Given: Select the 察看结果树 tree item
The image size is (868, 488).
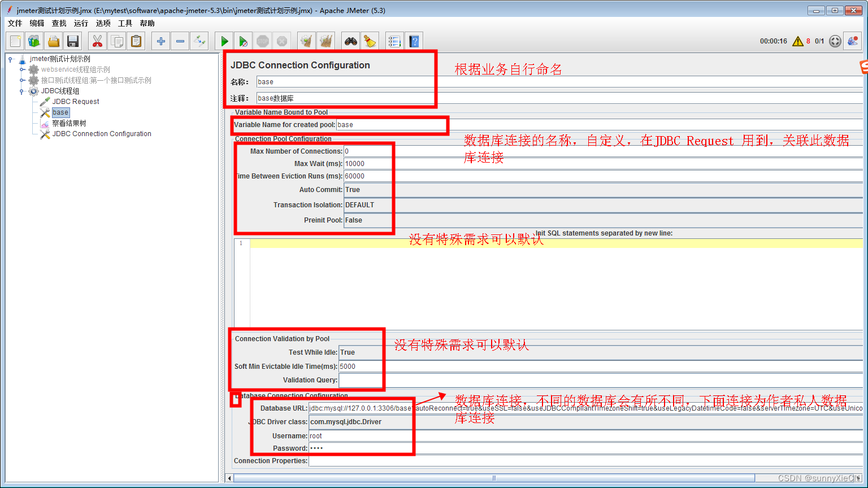Looking at the screenshot, I should pyautogui.click(x=70, y=123).
